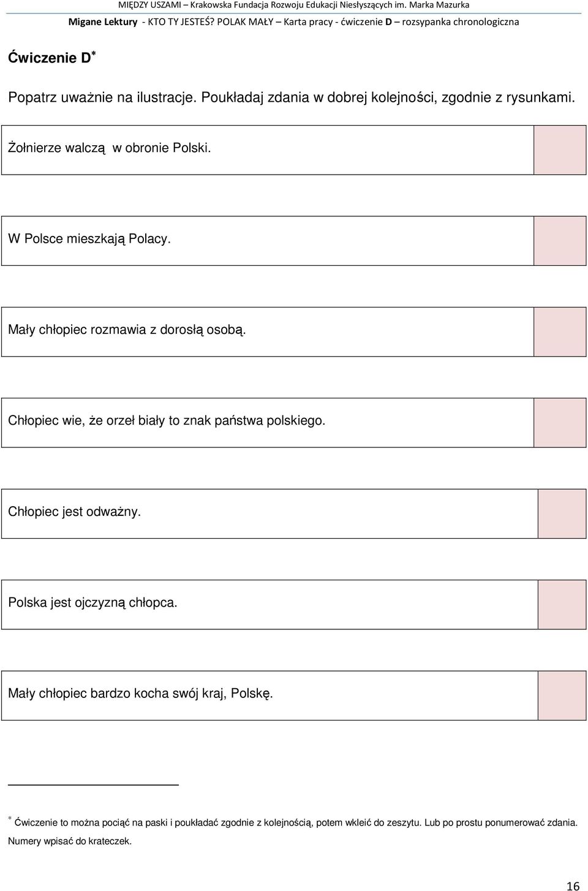Click the pink box beside 'Żołnierze walczą w obronie Polski'

point(560,150)
